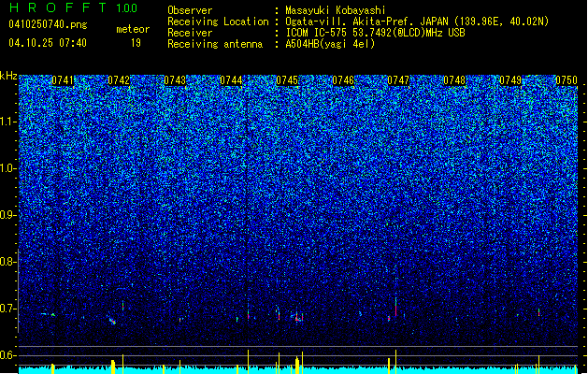Click the tall red meteor echo below 0747

pyautogui.click(x=395, y=308)
